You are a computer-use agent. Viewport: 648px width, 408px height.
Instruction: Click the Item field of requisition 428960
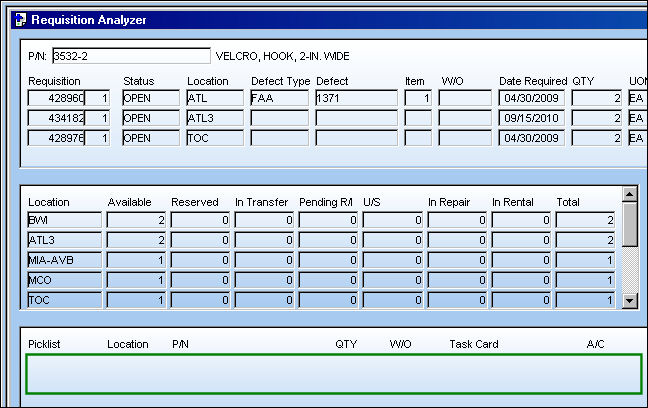418,98
